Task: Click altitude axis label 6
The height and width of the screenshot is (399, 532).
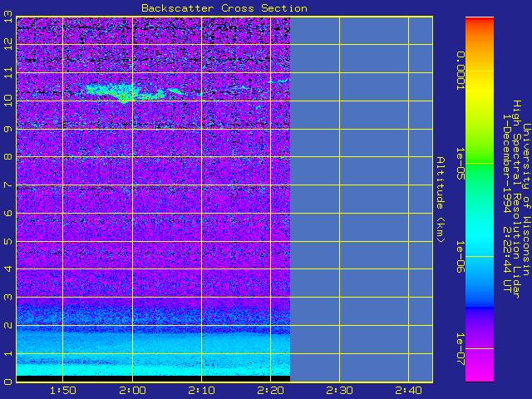Action: [x=8, y=213]
